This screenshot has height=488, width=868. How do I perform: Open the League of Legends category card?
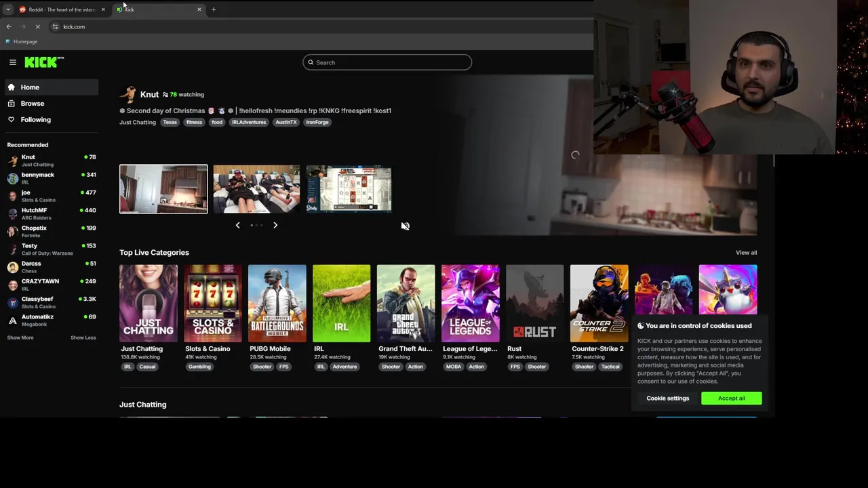[471, 304]
